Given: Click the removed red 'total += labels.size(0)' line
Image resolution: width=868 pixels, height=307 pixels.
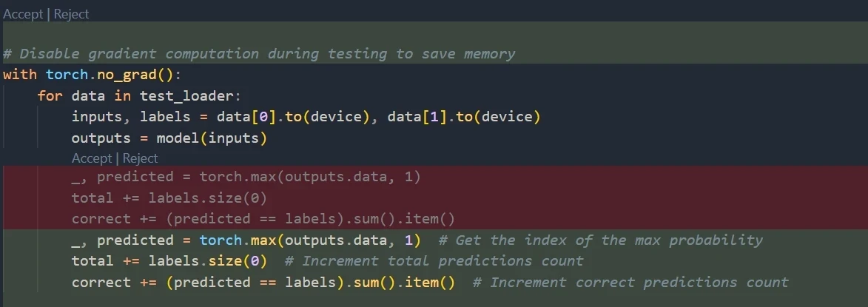Looking at the screenshot, I should tap(169, 198).
